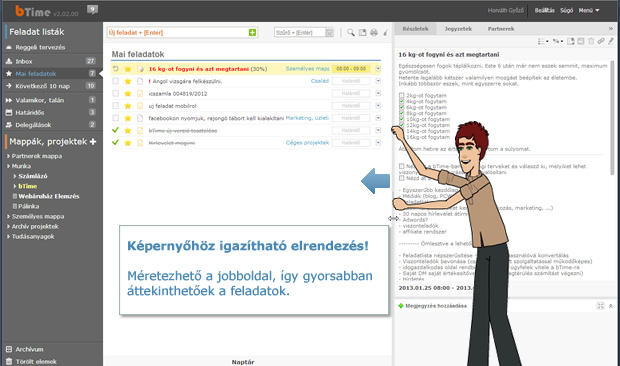Open the search magnifier tool
The width and height of the screenshot is (620, 366).
pos(351,32)
